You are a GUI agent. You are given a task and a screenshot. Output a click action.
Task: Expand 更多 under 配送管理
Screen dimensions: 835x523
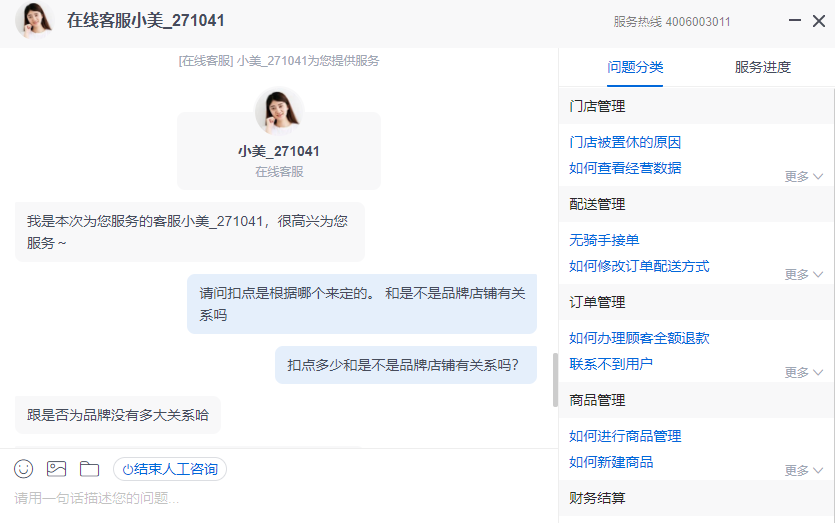803,274
